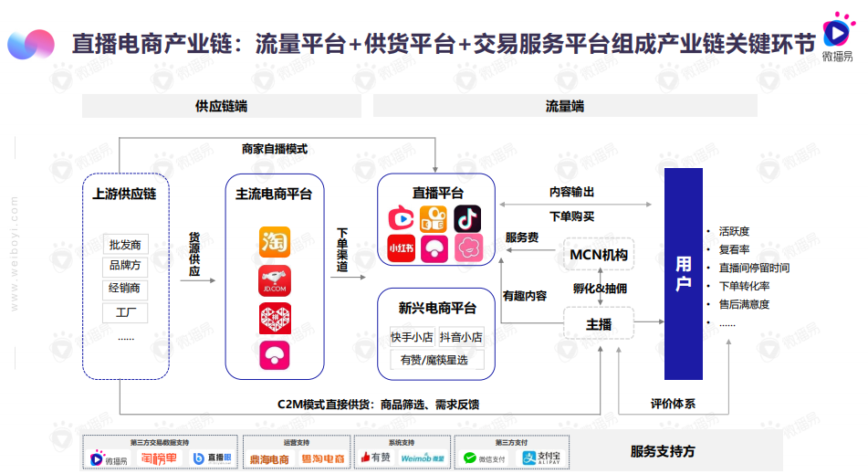The height and width of the screenshot is (474, 868).
Task: Click the 服务费 label
Action: (x=522, y=237)
